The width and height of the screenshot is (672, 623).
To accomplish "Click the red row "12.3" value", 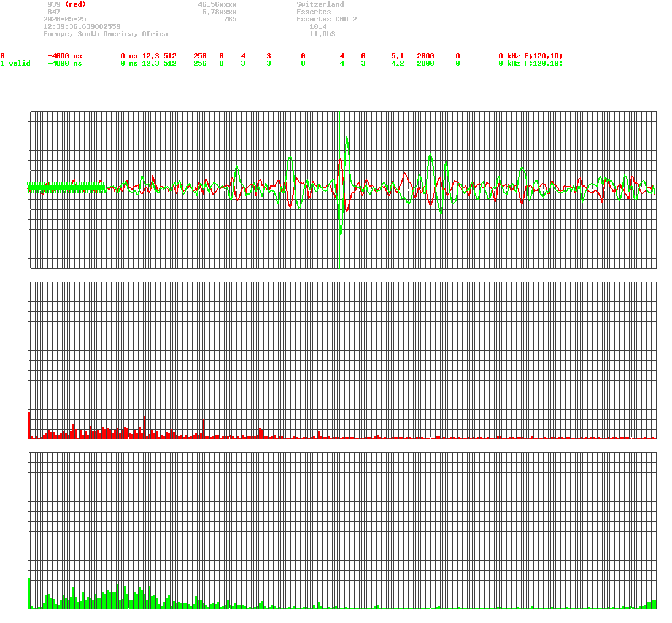I will [150, 56].
